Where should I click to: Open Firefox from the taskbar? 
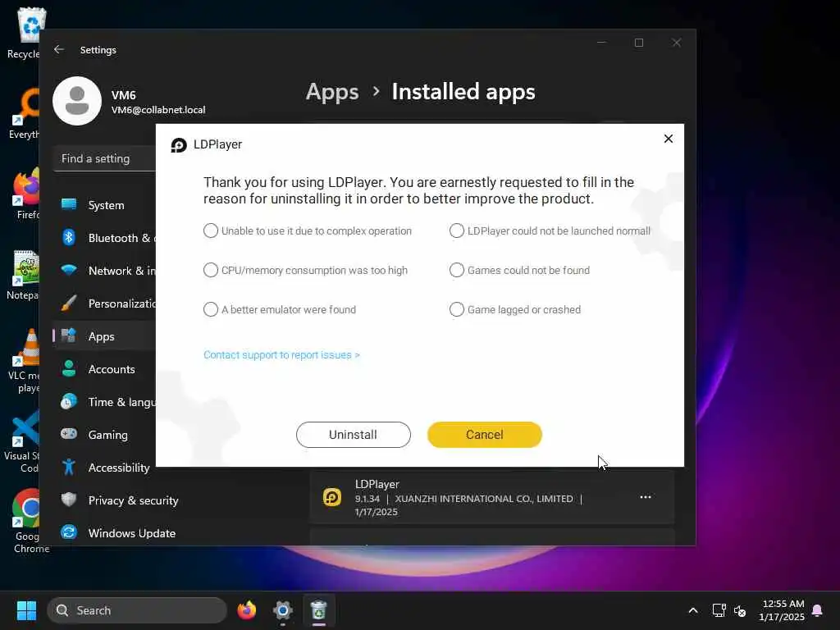pos(246,610)
